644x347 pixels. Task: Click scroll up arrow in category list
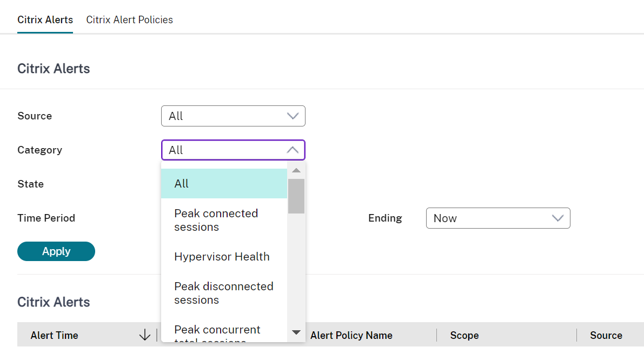click(296, 171)
